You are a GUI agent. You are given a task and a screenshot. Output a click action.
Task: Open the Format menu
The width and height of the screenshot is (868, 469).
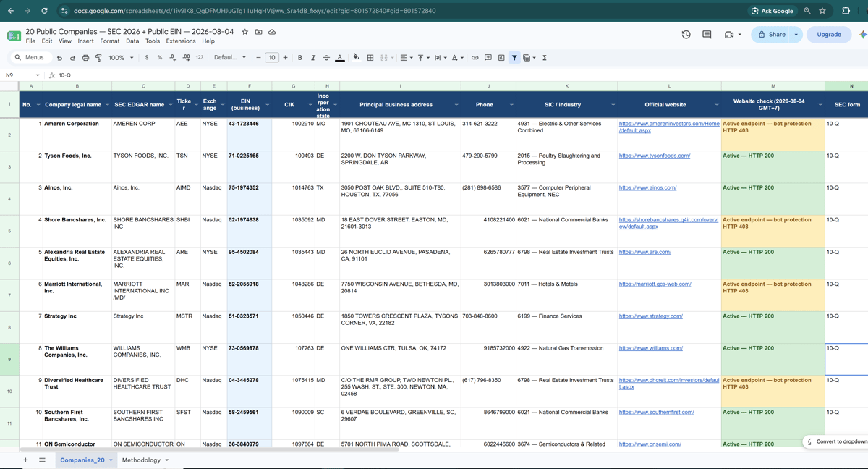[110, 41]
